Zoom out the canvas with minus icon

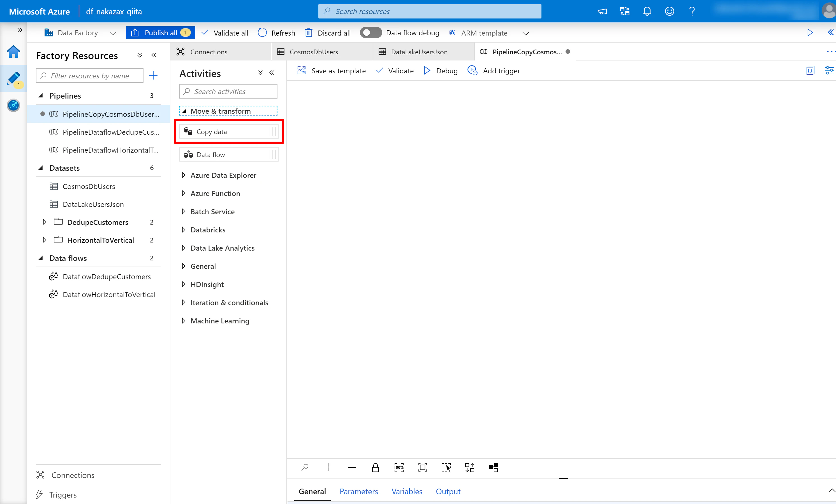click(352, 468)
